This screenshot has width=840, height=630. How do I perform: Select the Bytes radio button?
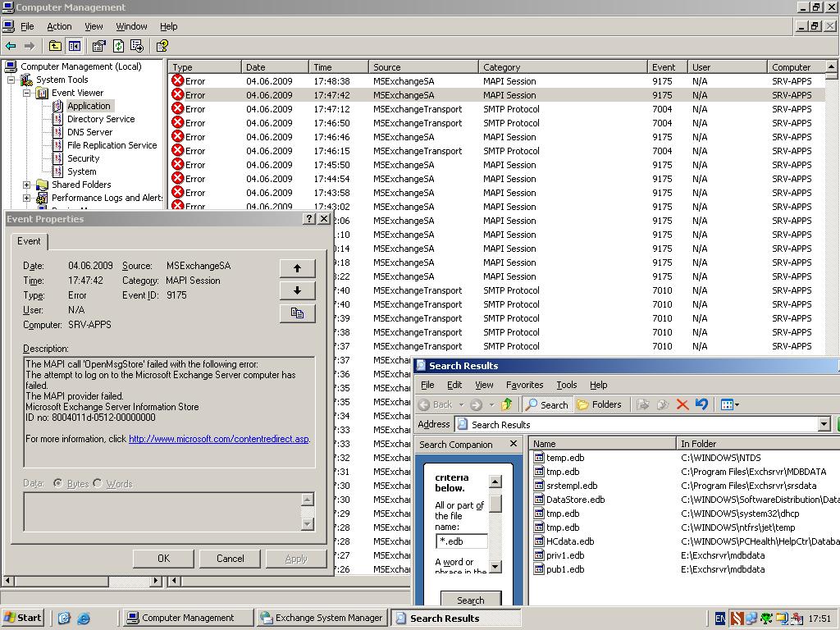(x=58, y=483)
